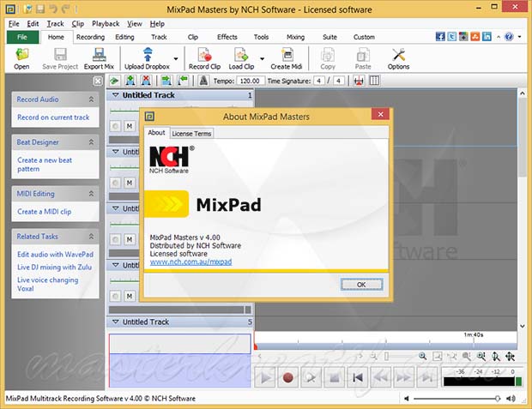
Task: Click the zoom-in magnifier by the zoom slider
Action: [422, 356]
